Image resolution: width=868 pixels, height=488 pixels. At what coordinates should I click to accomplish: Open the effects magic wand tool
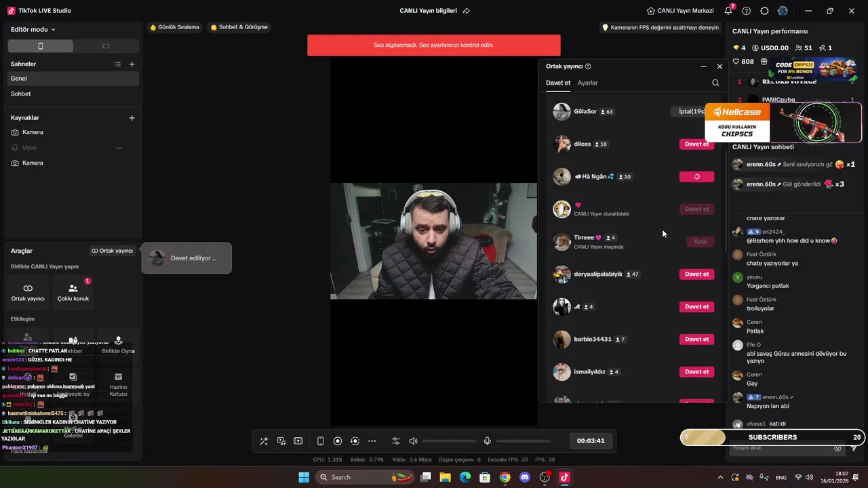click(x=264, y=441)
